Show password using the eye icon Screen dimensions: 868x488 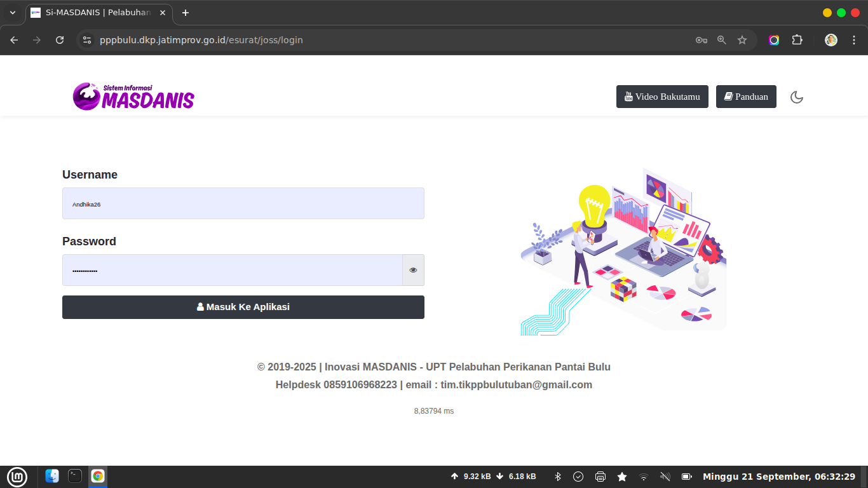(x=413, y=270)
